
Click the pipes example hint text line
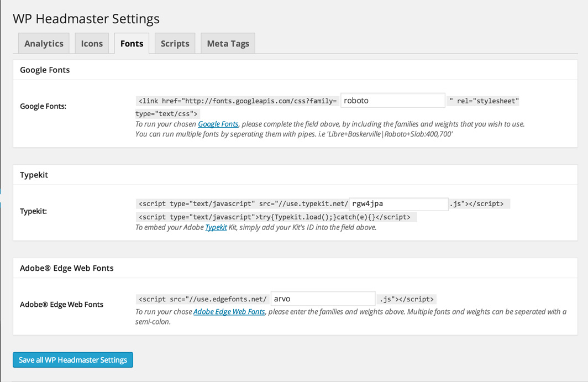[294, 134]
